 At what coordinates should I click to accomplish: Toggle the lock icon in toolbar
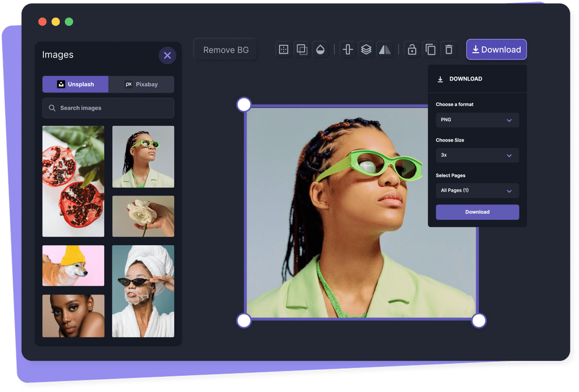pyautogui.click(x=412, y=49)
